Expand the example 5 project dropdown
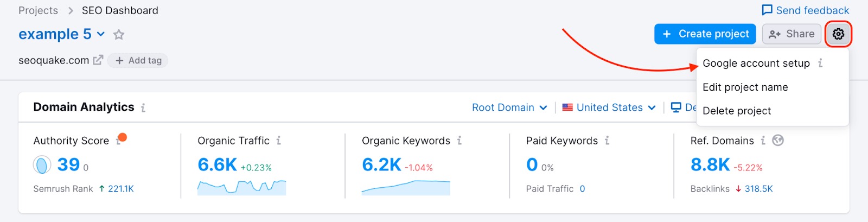 [x=101, y=34]
